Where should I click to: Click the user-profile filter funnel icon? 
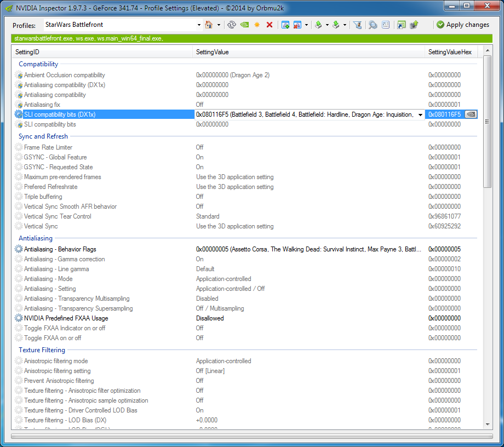(x=357, y=25)
